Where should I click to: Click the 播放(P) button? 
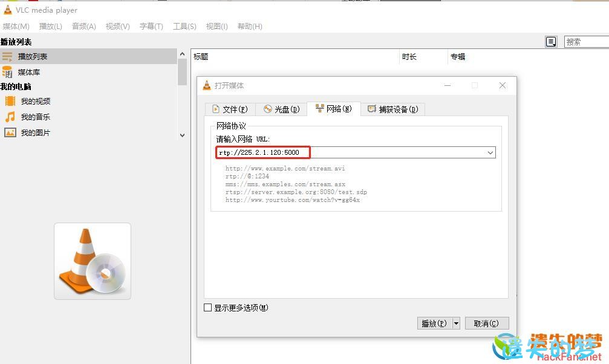click(x=435, y=323)
